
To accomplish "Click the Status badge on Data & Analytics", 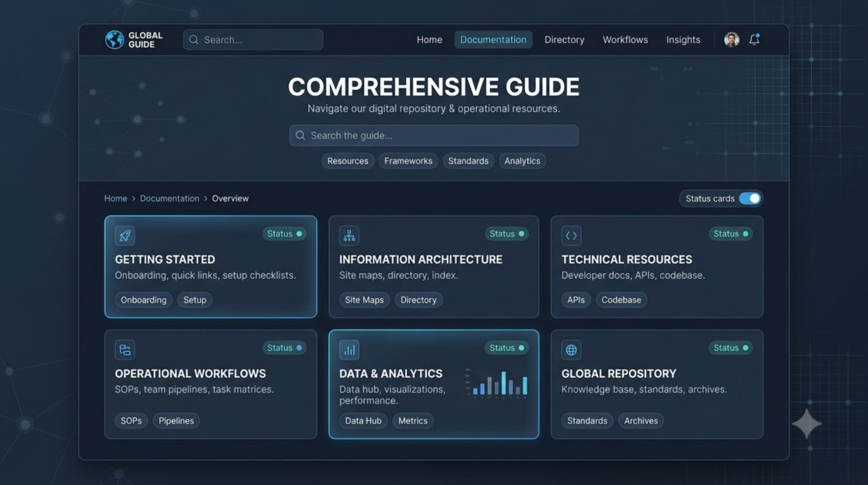I will click(x=506, y=348).
